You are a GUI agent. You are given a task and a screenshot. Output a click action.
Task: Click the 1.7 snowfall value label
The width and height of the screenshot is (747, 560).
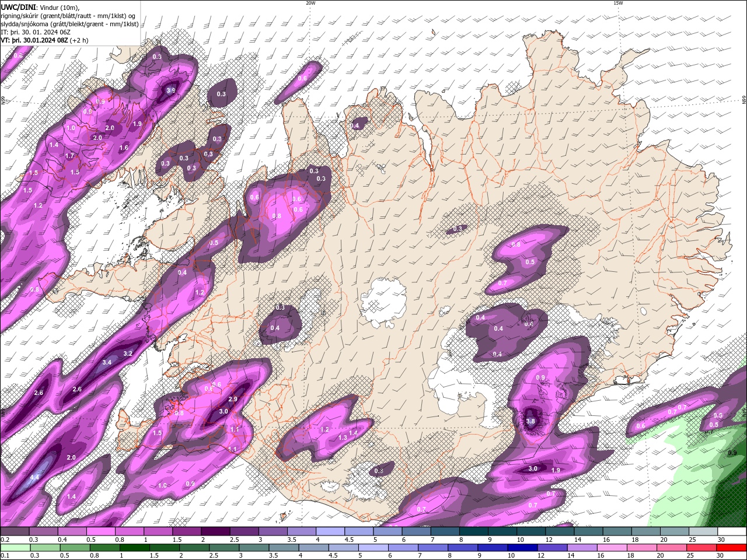(x=70, y=156)
